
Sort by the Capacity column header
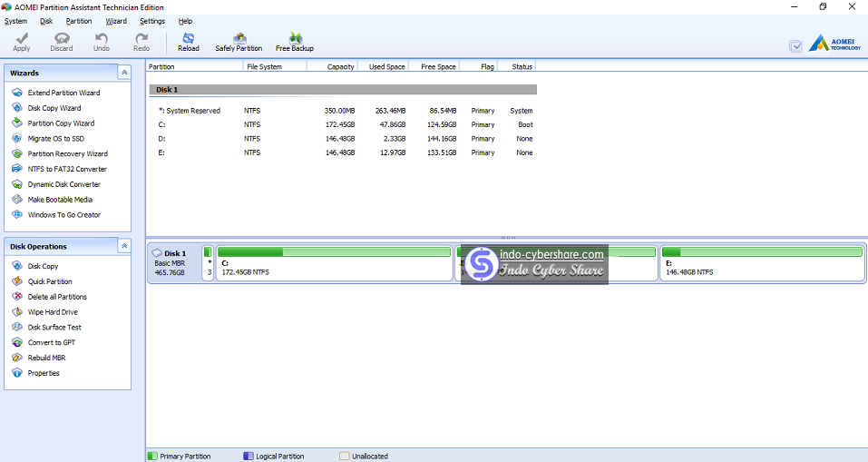coord(332,66)
